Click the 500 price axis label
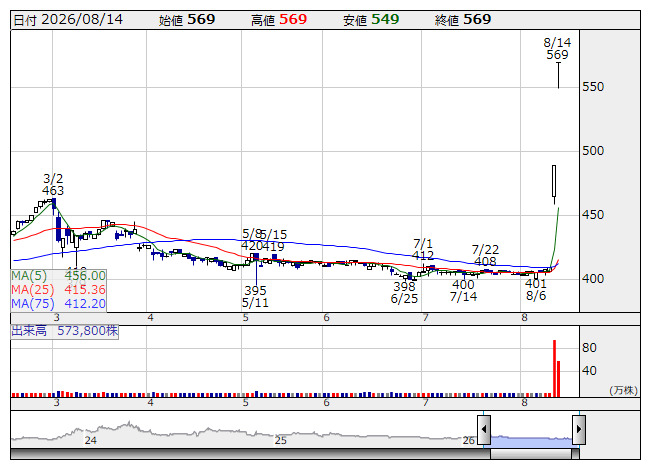The width and height of the screenshot is (653, 470). click(593, 151)
